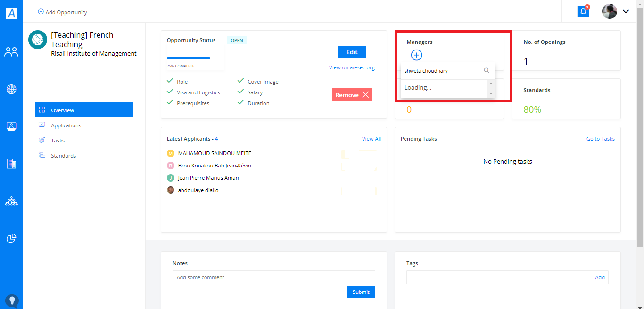Click the OPEN status badge
Viewport: 644px width, 309px height.
237,41
